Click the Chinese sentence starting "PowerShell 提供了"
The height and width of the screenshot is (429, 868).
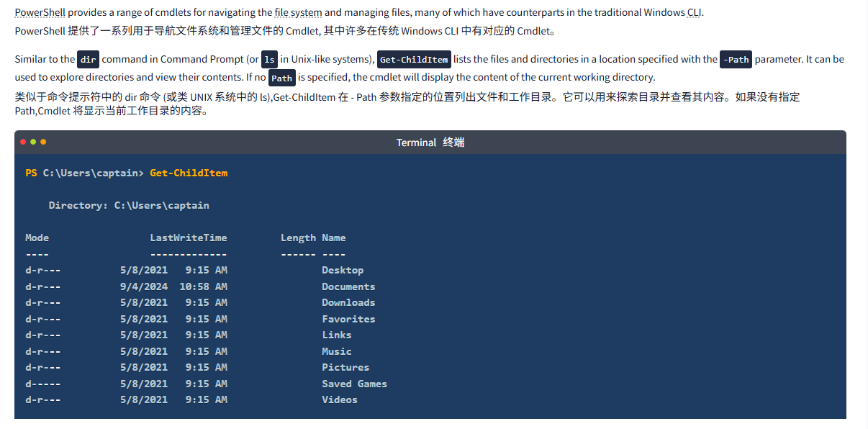pyautogui.click(x=285, y=31)
